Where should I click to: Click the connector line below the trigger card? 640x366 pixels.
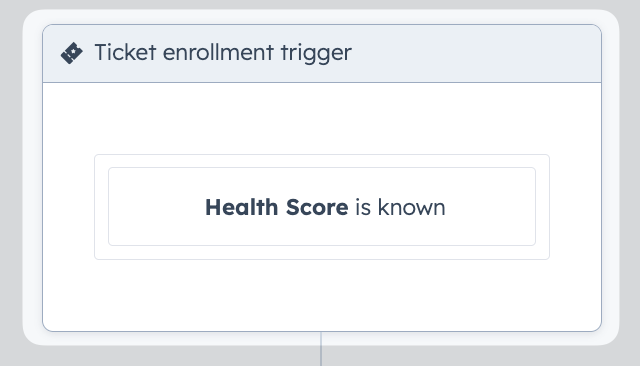(x=321, y=349)
